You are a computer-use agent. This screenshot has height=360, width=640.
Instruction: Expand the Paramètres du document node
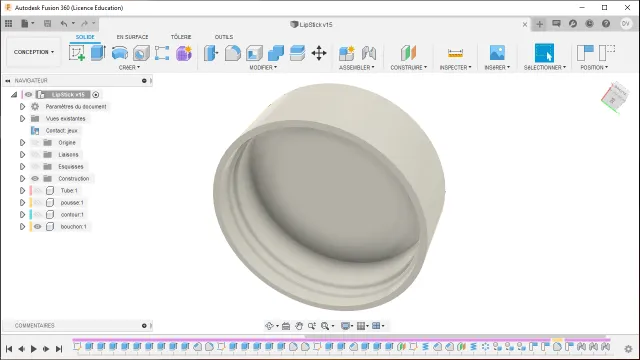[22, 107]
